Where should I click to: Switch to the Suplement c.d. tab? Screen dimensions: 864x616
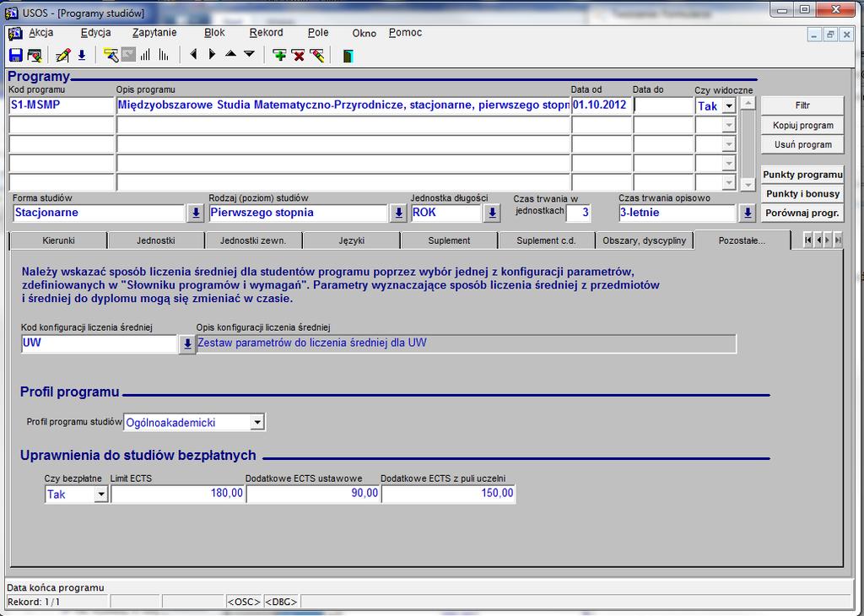click(x=547, y=240)
